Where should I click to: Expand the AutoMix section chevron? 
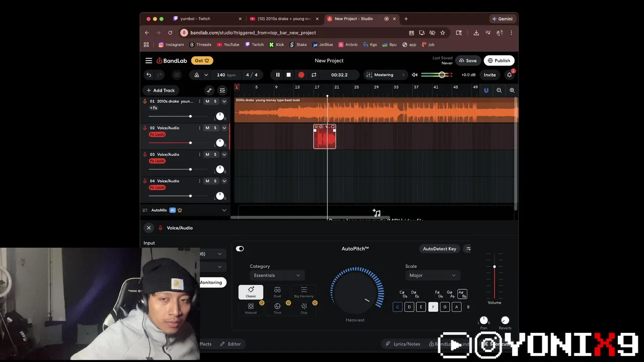(x=224, y=210)
